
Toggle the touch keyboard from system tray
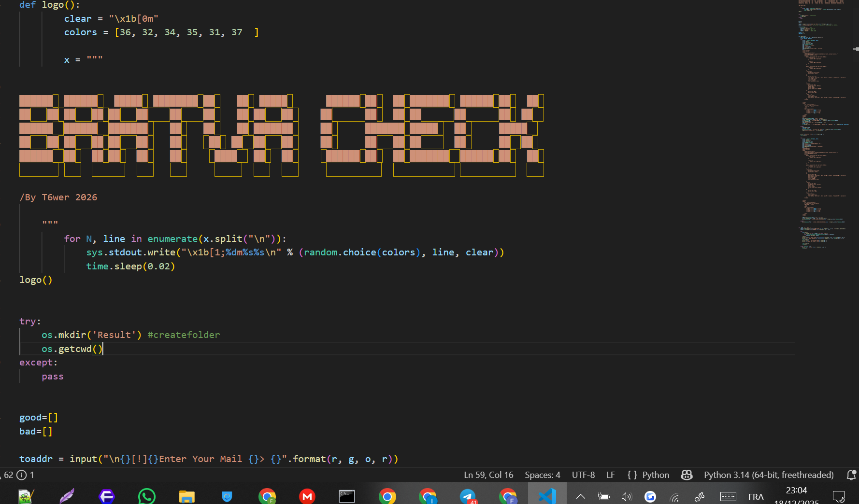[x=729, y=497]
